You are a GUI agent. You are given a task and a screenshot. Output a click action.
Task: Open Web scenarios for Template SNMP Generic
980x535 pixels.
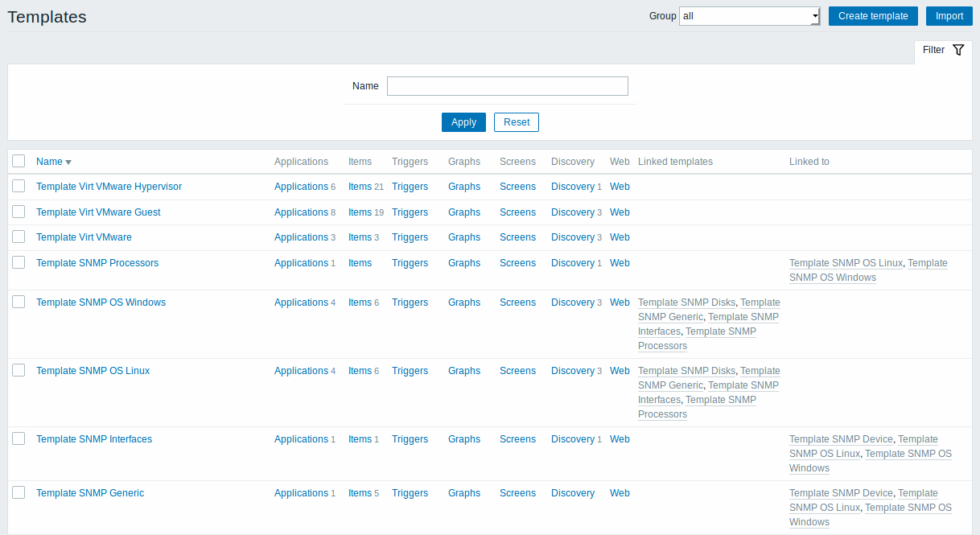point(620,493)
